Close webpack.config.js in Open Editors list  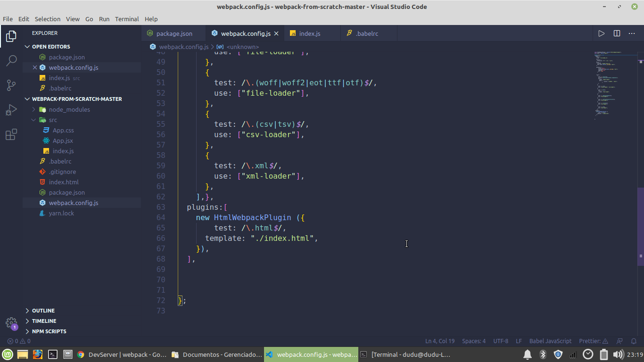tap(35, 67)
